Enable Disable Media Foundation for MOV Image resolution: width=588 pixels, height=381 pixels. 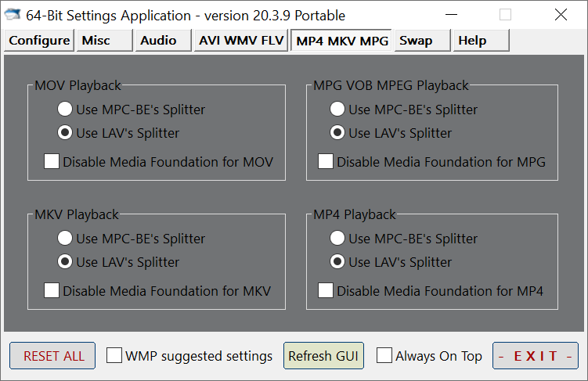(52, 162)
